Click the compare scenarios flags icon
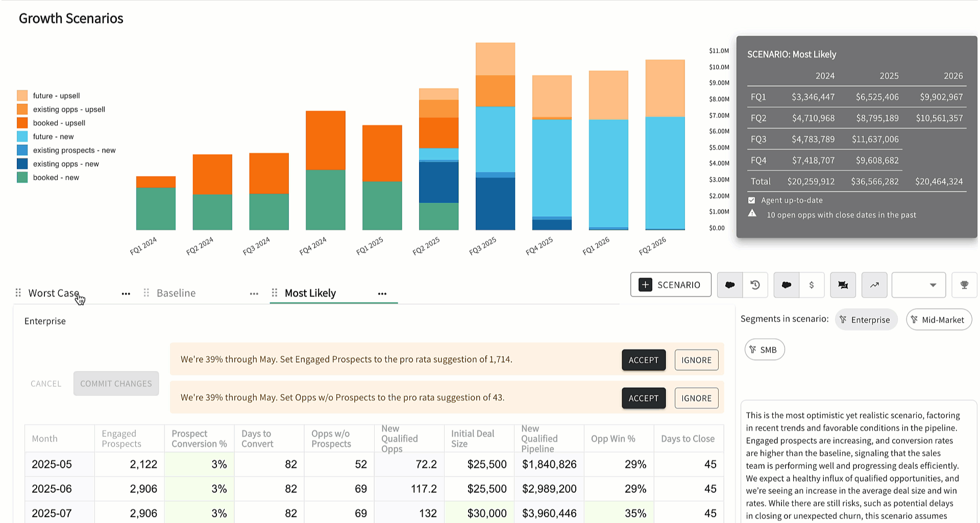980x523 pixels. point(843,285)
